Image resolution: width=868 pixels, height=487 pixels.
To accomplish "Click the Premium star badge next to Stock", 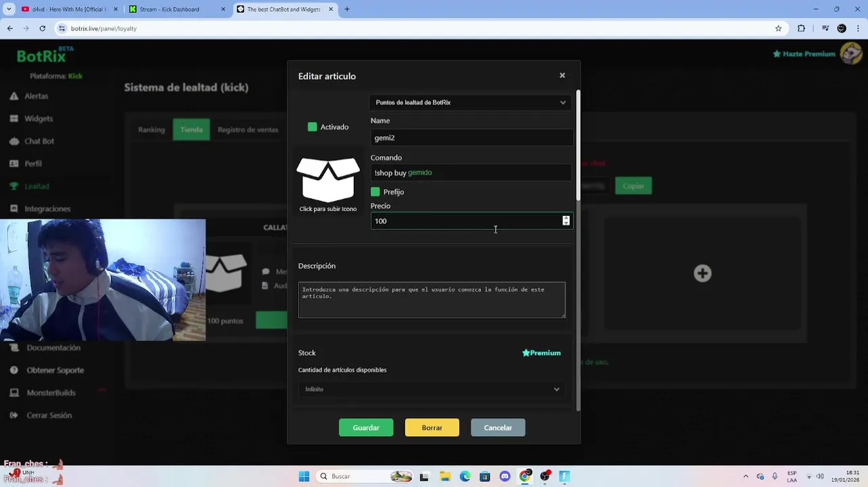I will coord(541,353).
